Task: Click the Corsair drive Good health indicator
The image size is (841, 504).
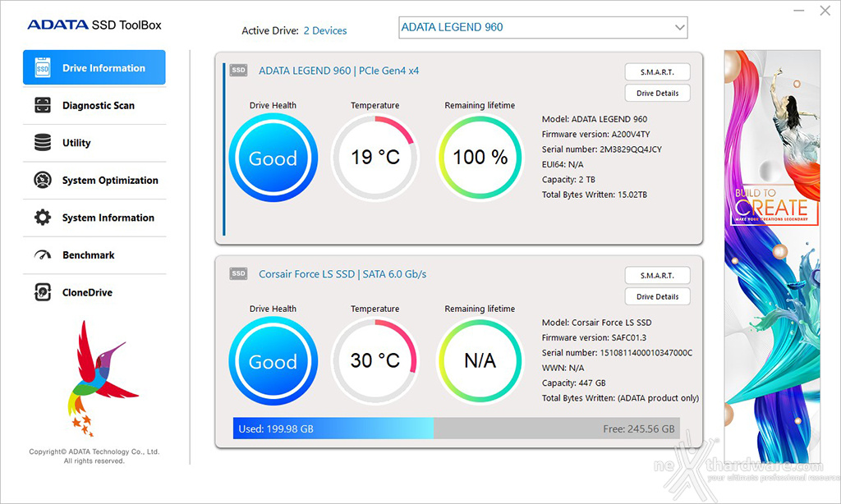Action: [x=273, y=361]
